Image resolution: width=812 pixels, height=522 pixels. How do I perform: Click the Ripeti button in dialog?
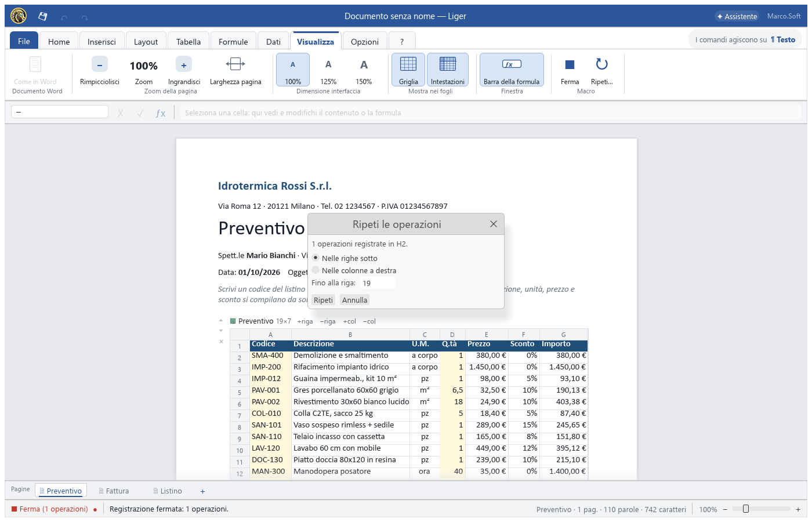[323, 300]
